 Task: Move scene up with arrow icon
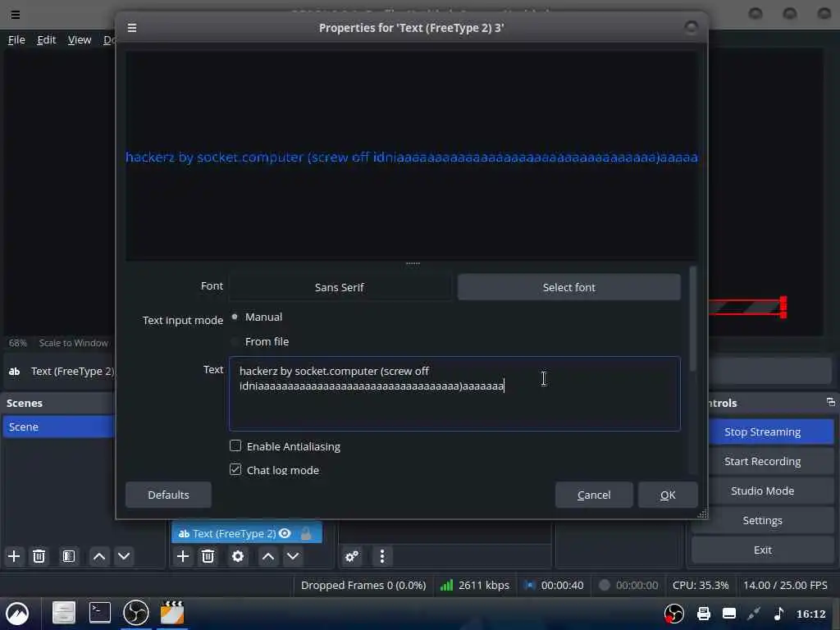tap(99, 556)
